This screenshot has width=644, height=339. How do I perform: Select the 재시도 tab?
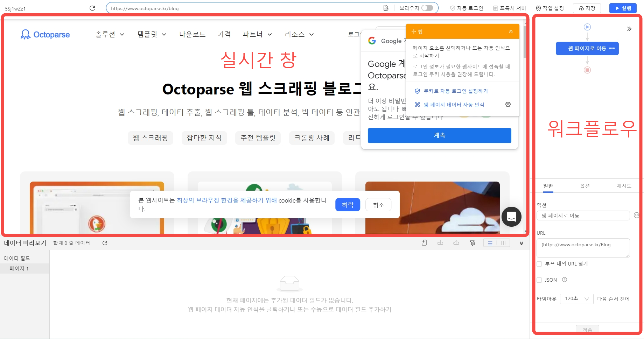pyautogui.click(x=624, y=186)
